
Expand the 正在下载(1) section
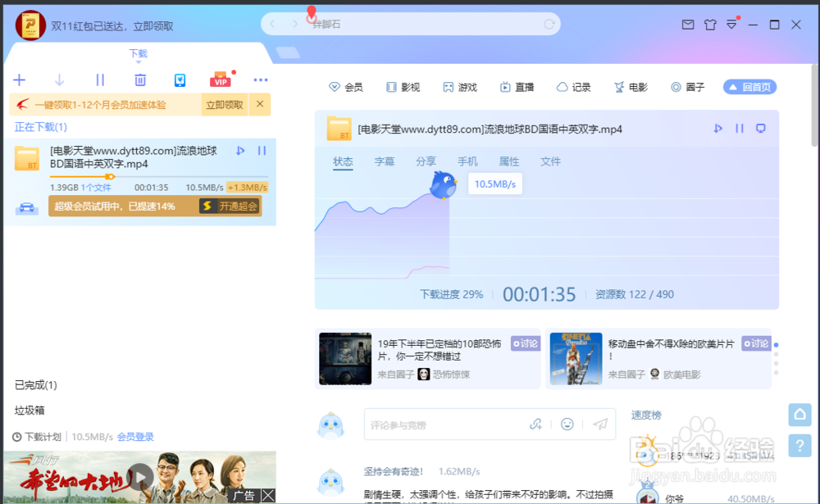click(41, 127)
